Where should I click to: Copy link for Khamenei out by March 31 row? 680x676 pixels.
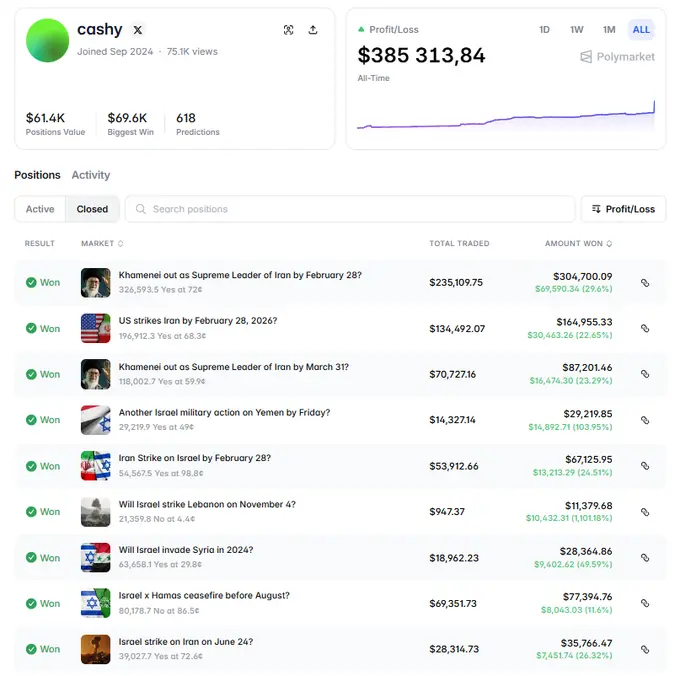pos(645,374)
